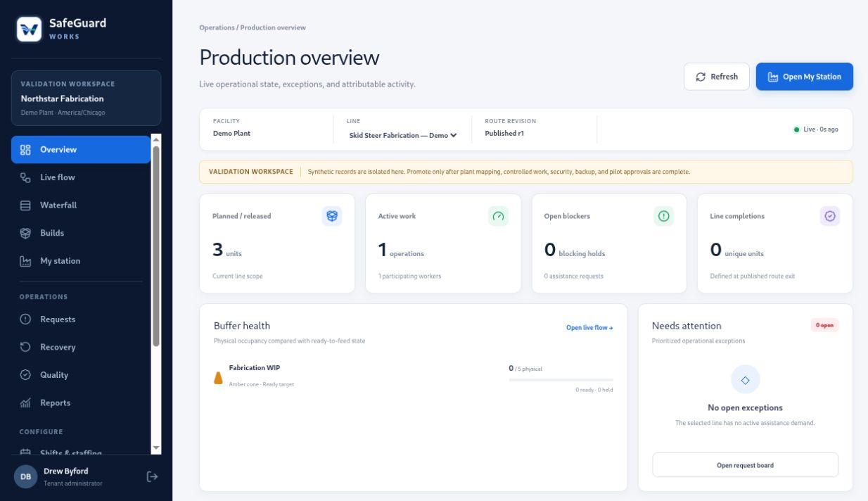The image size is (868, 501).
Task: Select the Northstar Fabrication workspace card
Action: pyautogui.click(x=86, y=98)
